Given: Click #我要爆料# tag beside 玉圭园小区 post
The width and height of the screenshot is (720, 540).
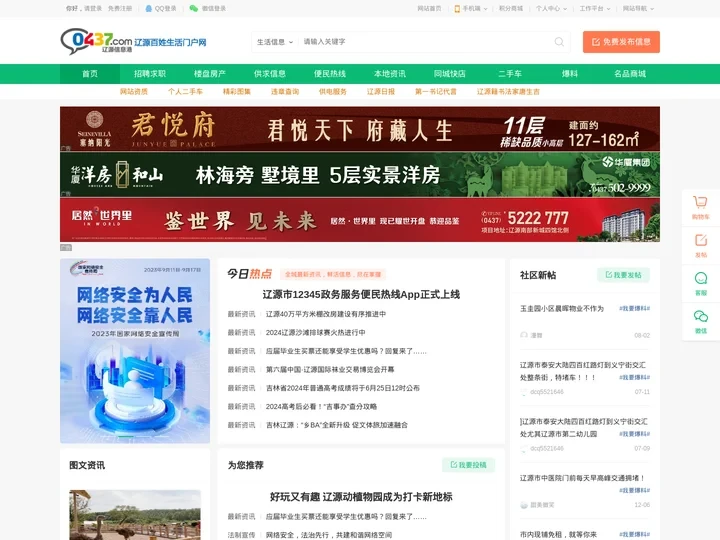Looking at the screenshot, I should (634, 309).
